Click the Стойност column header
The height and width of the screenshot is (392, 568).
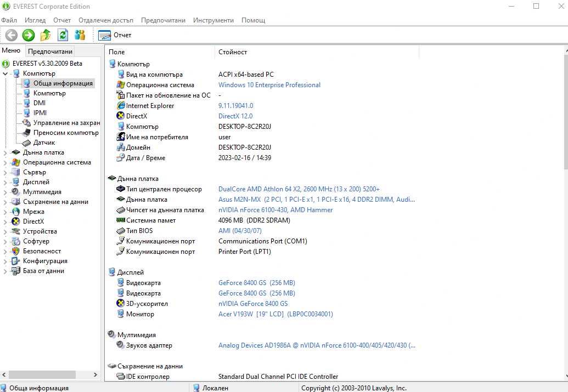click(317, 52)
